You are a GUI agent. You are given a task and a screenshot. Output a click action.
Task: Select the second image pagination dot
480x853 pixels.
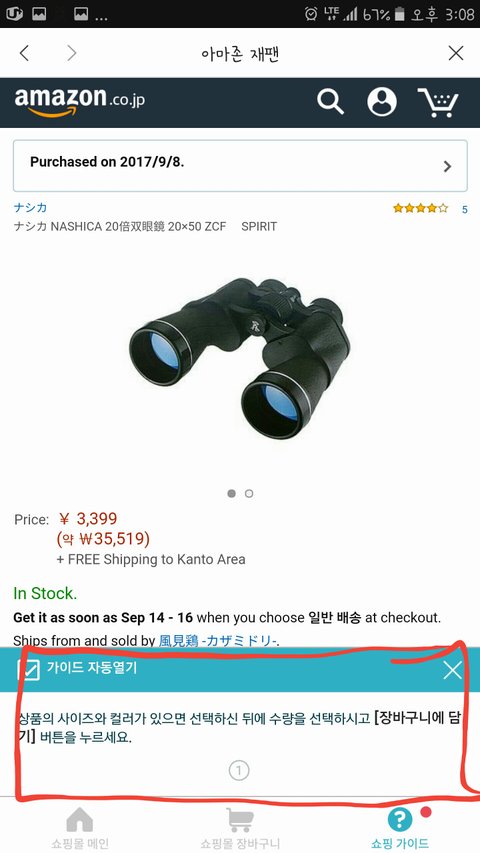coord(249,493)
